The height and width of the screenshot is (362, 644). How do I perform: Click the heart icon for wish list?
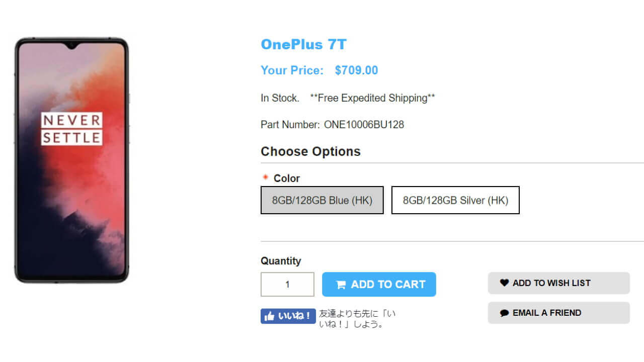click(504, 283)
